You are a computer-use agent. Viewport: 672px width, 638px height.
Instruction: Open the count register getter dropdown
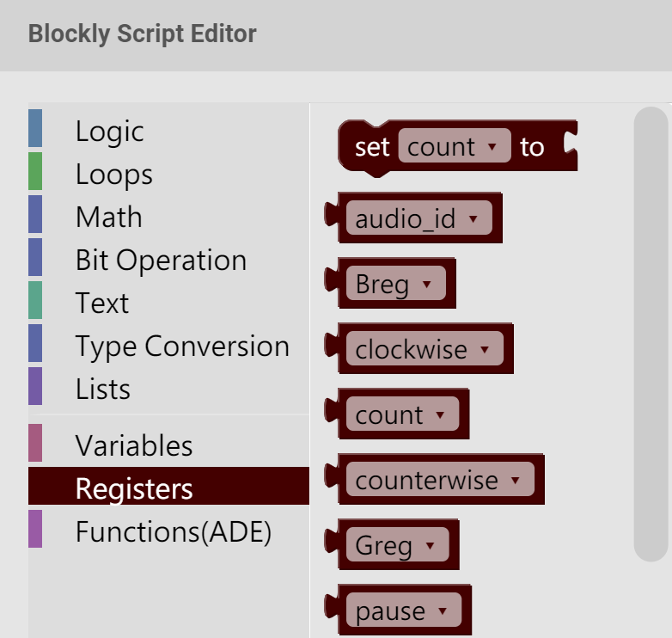tap(402, 414)
